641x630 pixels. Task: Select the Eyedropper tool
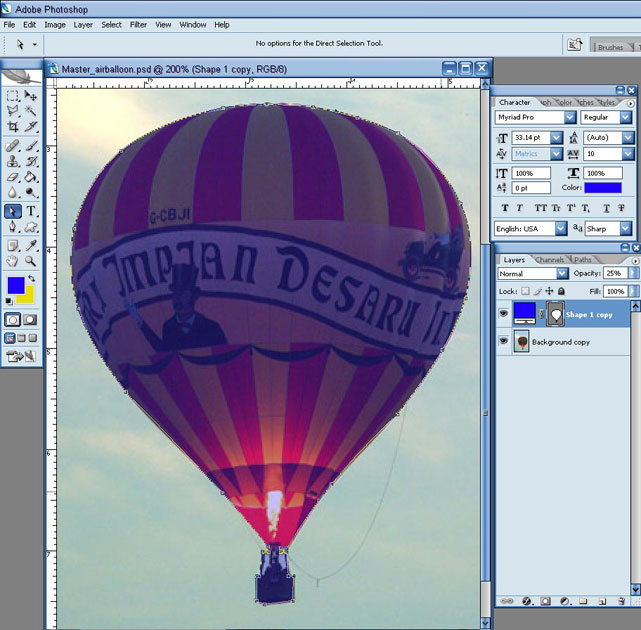click(30, 246)
